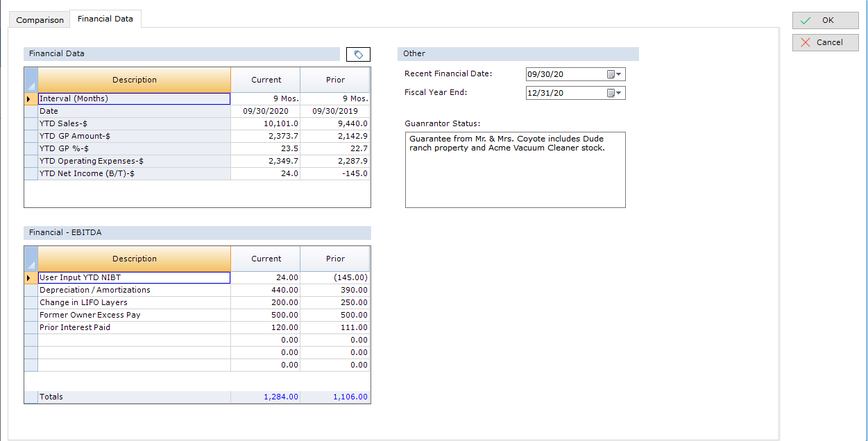Click the select-all corner of the EBITDA grid
This screenshot has width=868, height=441.
(29, 258)
